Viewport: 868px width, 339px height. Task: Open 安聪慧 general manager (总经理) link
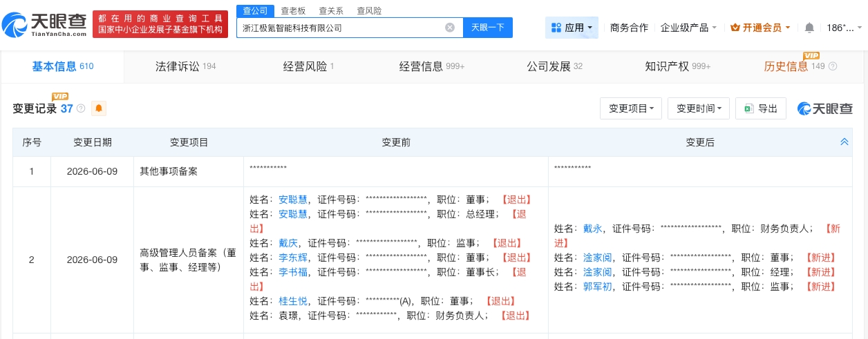pos(293,214)
